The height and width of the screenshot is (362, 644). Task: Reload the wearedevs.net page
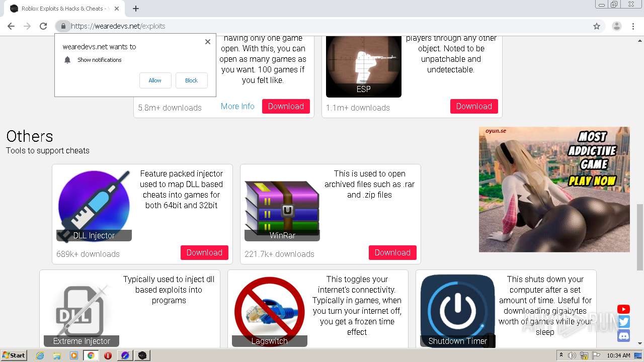[x=43, y=26]
